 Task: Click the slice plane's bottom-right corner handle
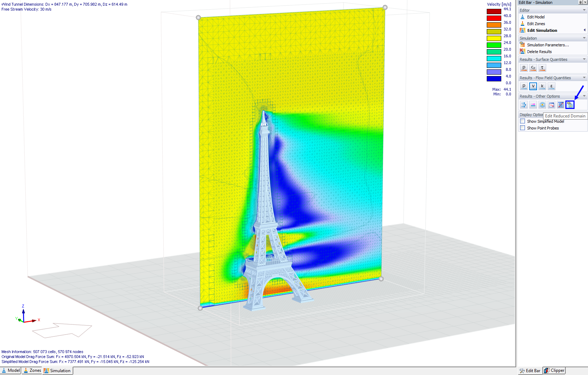(381, 279)
